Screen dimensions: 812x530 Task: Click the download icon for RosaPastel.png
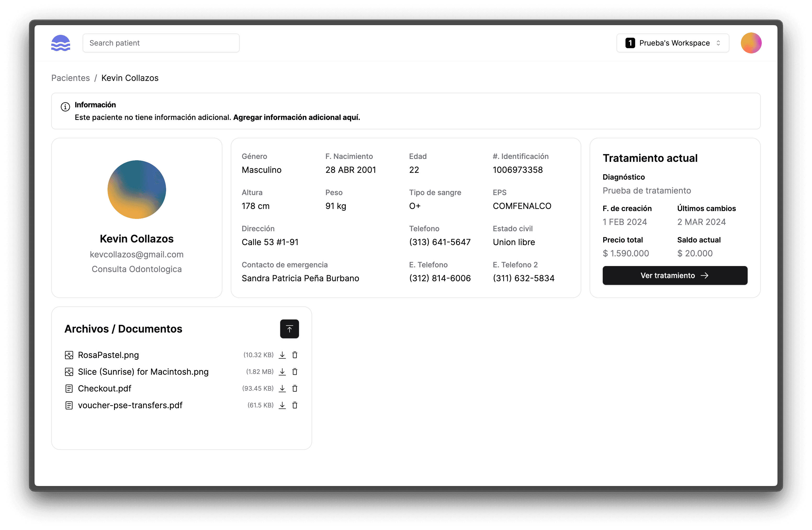pos(283,355)
